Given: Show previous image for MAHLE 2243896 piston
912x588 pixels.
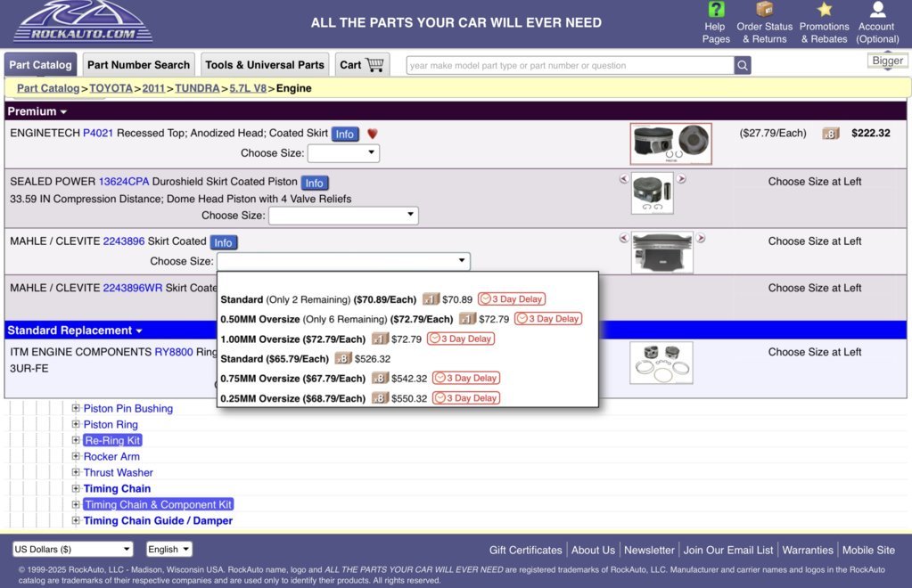Looking at the screenshot, I should point(624,238).
